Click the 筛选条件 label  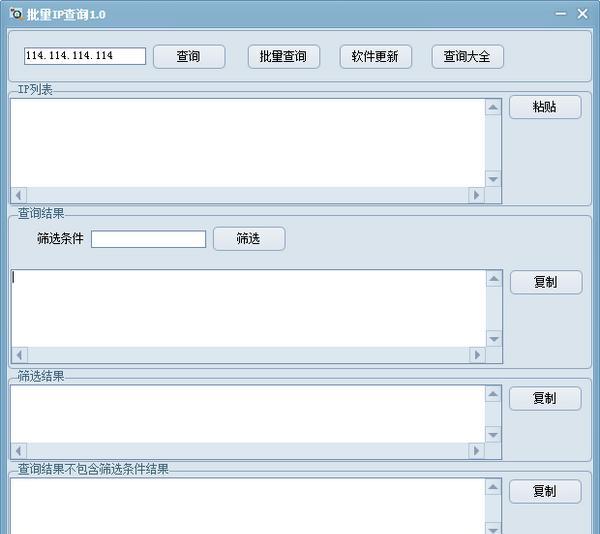[x=60, y=239]
